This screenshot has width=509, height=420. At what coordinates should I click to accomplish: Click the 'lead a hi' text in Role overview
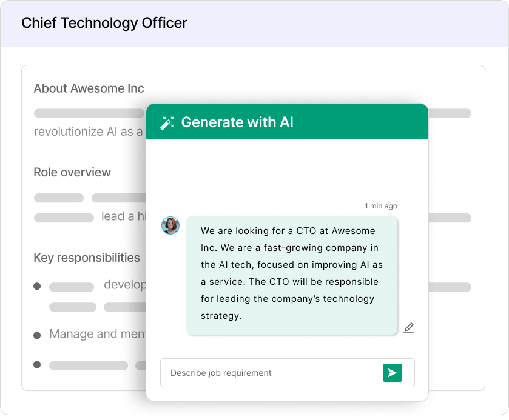click(123, 216)
